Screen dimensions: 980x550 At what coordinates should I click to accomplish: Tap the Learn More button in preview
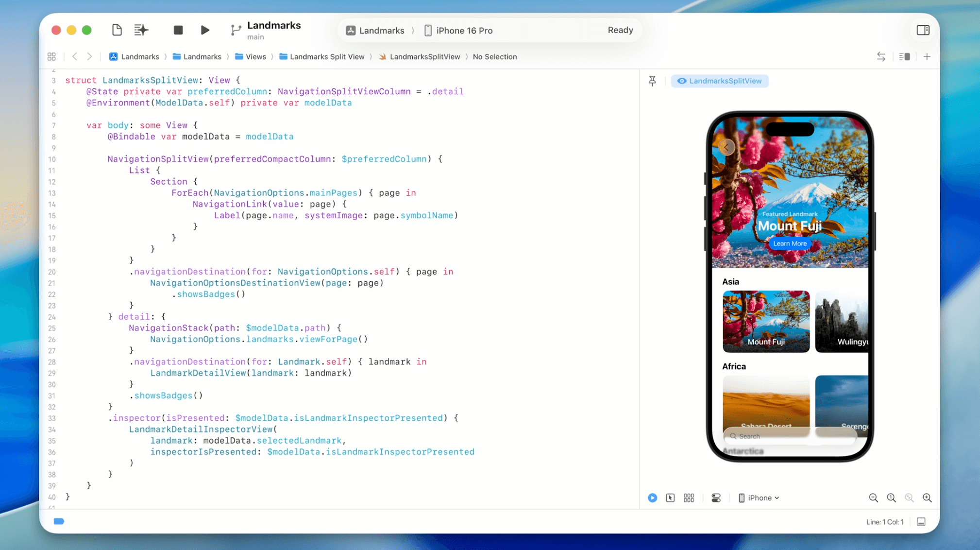click(790, 243)
